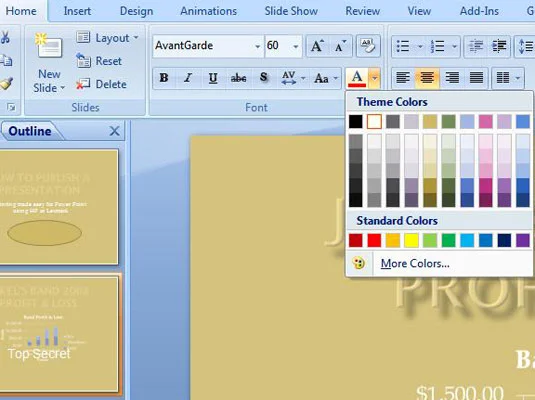Pick the yellow standard color swatch
This screenshot has height=400, width=535.
tap(411, 240)
